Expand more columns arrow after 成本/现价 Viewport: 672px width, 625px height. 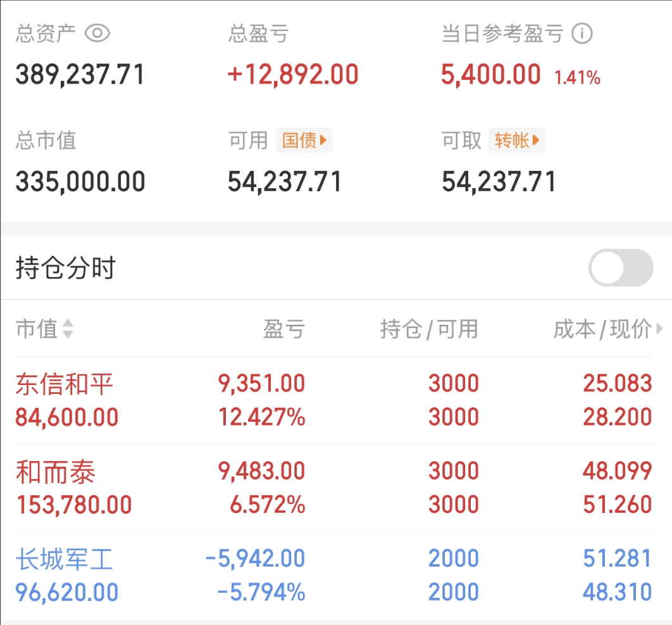[x=660, y=329]
